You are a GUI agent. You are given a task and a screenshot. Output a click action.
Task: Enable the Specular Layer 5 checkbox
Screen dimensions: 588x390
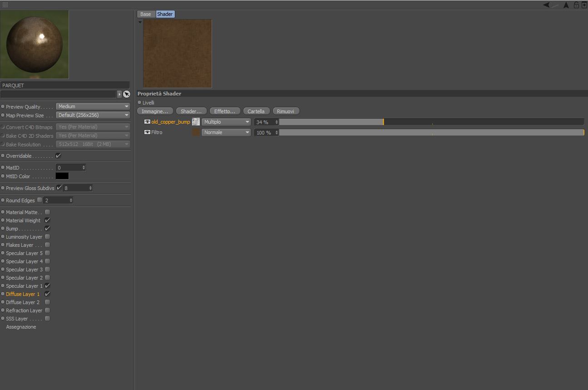47,253
